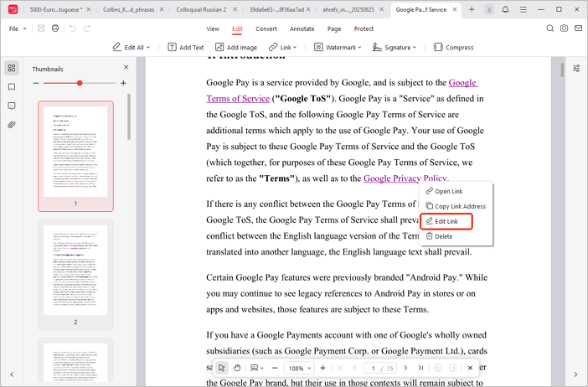Image resolution: width=588 pixels, height=387 pixels.
Task: Click the Compress tool
Action: click(x=453, y=48)
